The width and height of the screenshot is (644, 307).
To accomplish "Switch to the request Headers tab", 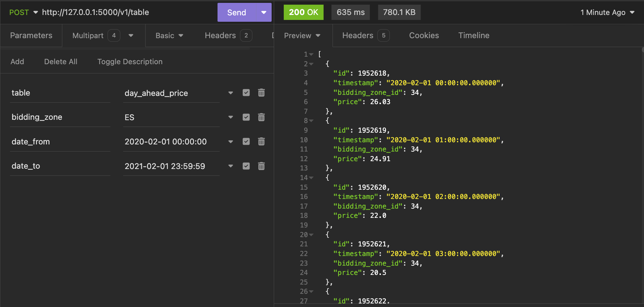I will pyautogui.click(x=228, y=36).
